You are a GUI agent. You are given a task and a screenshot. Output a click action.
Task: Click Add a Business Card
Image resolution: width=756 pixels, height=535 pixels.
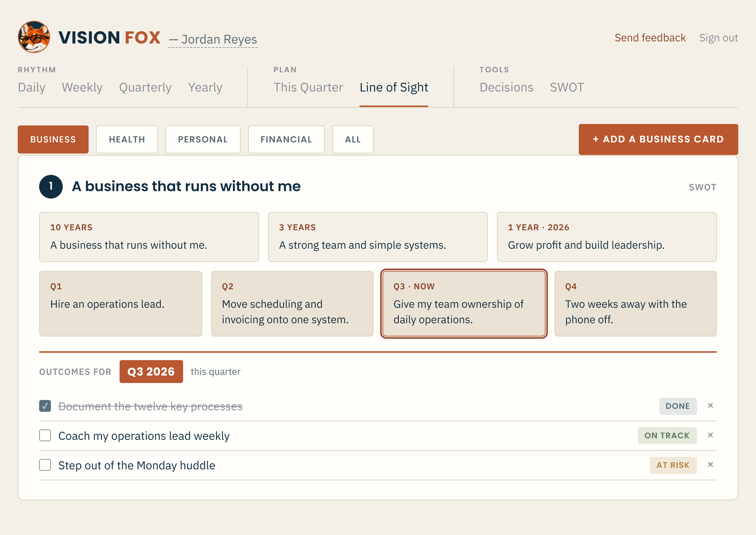658,139
